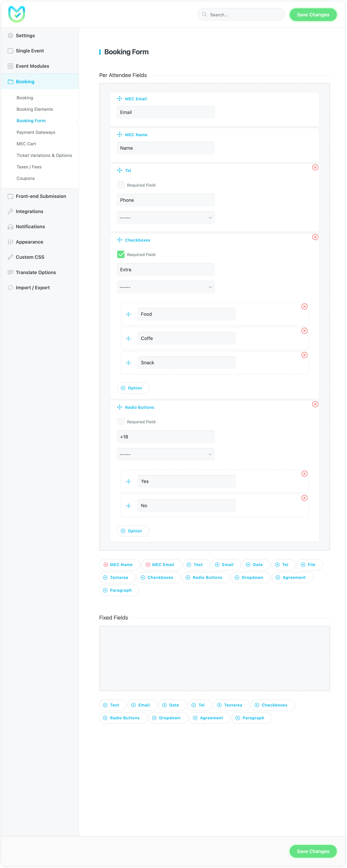Expand the dropdown under Extra label
Viewport: 347px width, 868px height.
click(166, 287)
